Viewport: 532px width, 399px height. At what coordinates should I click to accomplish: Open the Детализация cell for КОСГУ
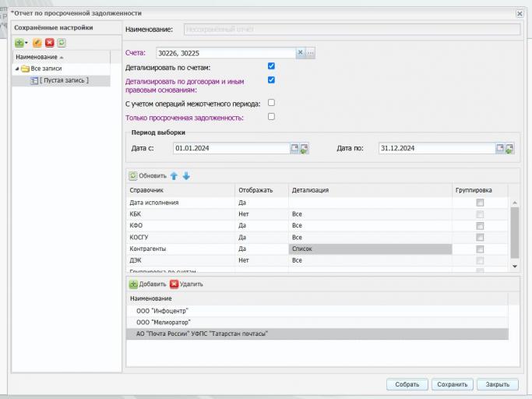[370, 238]
